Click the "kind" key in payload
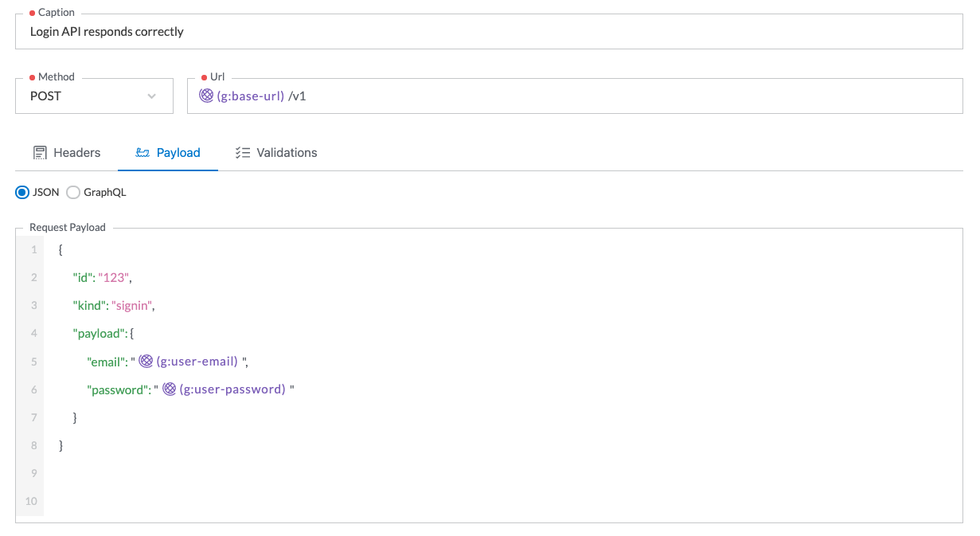Viewport: 980px width, 536px height. (x=89, y=306)
